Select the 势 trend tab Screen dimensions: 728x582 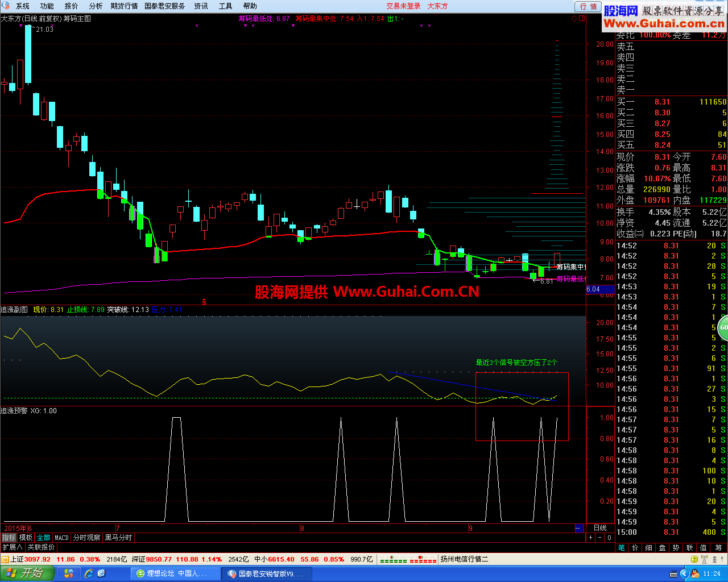pos(676,548)
